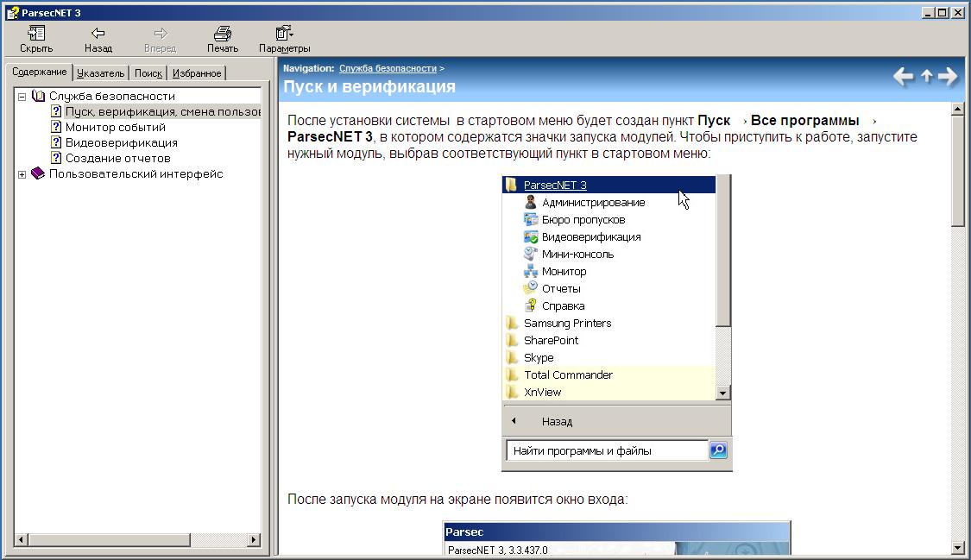The width and height of the screenshot is (971, 560).
Task: Go back with the Назад toolbar button
Action: pyautogui.click(x=98, y=39)
